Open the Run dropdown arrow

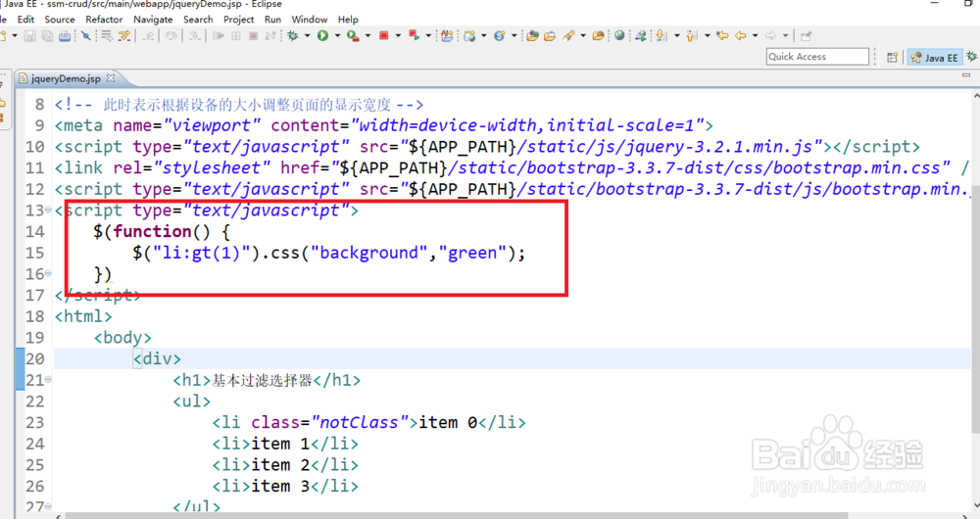(337, 36)
